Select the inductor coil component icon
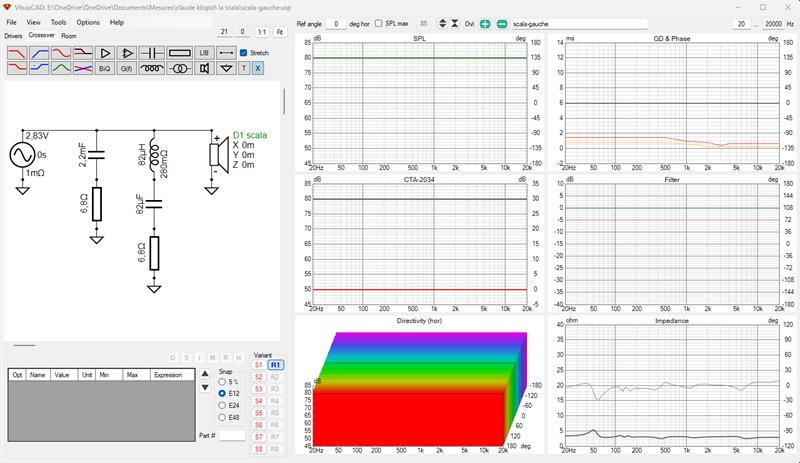800x463 pixels. [152, 68]
